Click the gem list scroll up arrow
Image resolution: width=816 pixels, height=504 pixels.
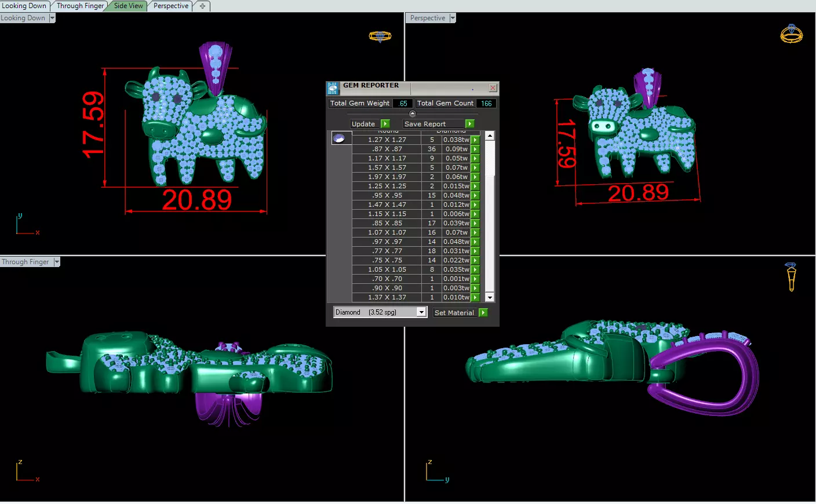pyautogui.click(x=490, y=136)
